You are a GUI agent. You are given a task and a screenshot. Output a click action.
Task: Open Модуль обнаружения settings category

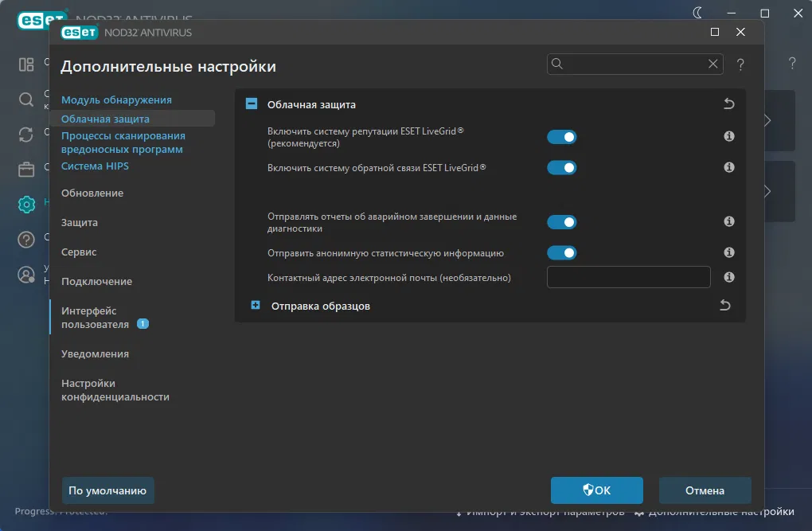[x=116, y=100]
